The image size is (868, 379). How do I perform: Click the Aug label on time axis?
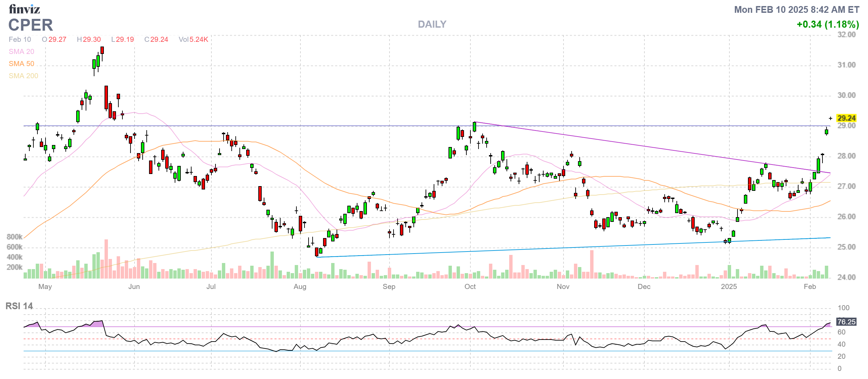300,287
